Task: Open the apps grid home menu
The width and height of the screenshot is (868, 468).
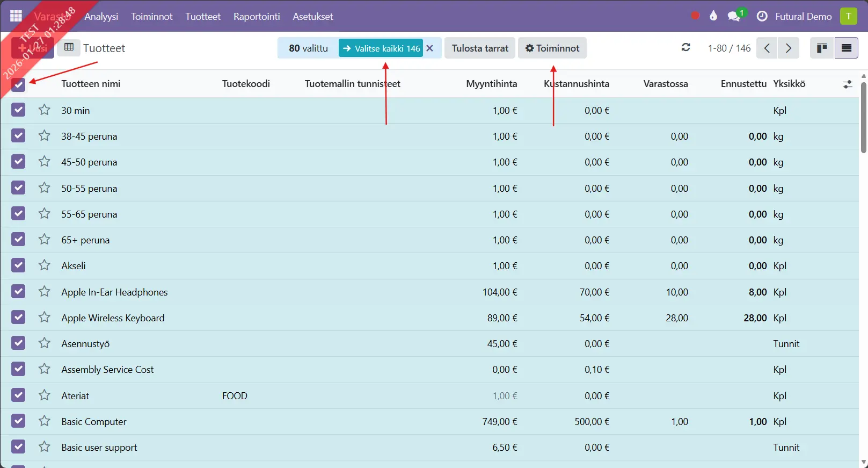Action: pyautogui.click(x=16, y=16)
